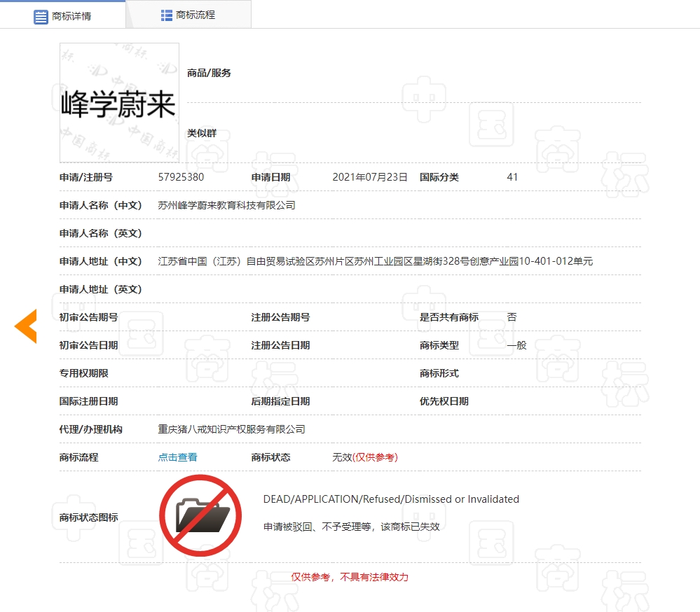Click the 申请人名称（中文） label
700x612 pixels.
[x=101, y=205]
